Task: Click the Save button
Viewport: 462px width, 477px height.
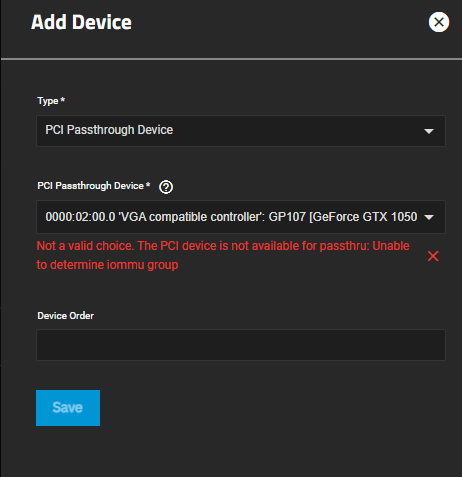Action: 68,408
